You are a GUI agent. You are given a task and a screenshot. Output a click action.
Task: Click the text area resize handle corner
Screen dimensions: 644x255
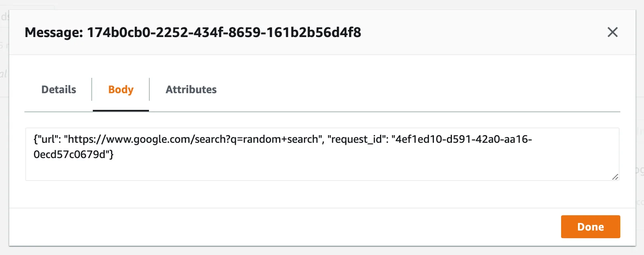coord(615,177)
